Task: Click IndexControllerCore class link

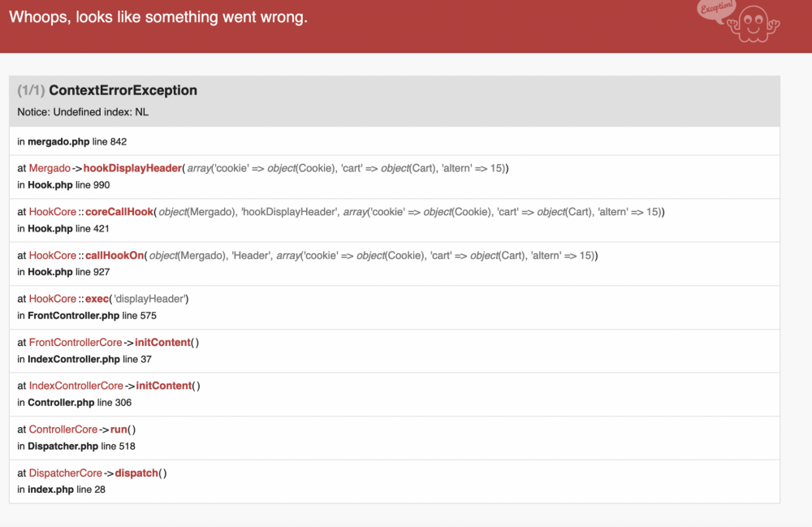Action: [76, 386]
